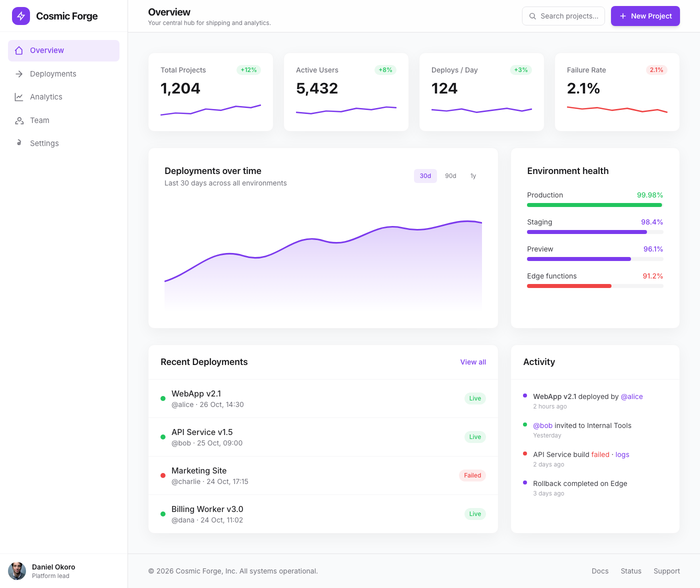Click green status dot beside WebApp v2.1
Viewport: 700px width, 588px height.
coord(163,398)
